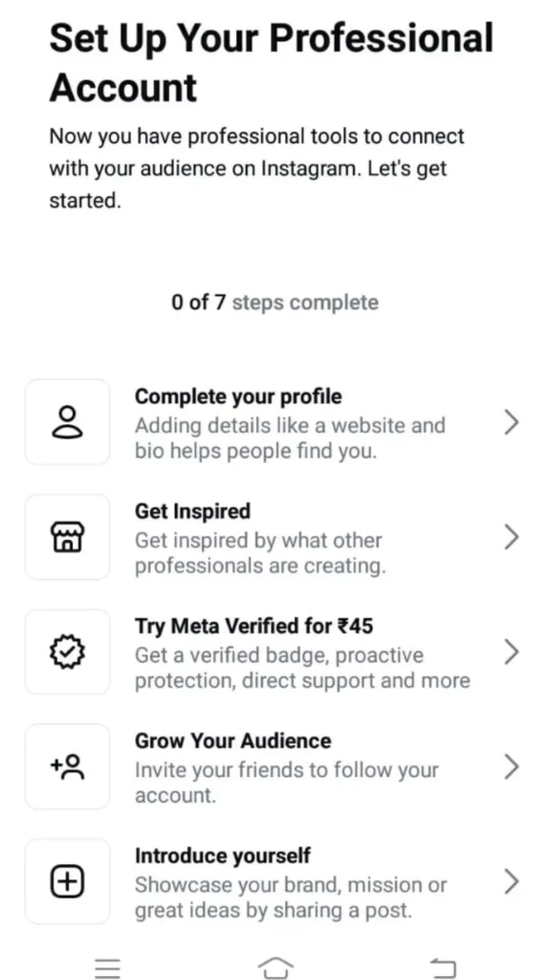Expand the Complete your profile chevron
The image size is (551, 980).
tap(510, 421)
